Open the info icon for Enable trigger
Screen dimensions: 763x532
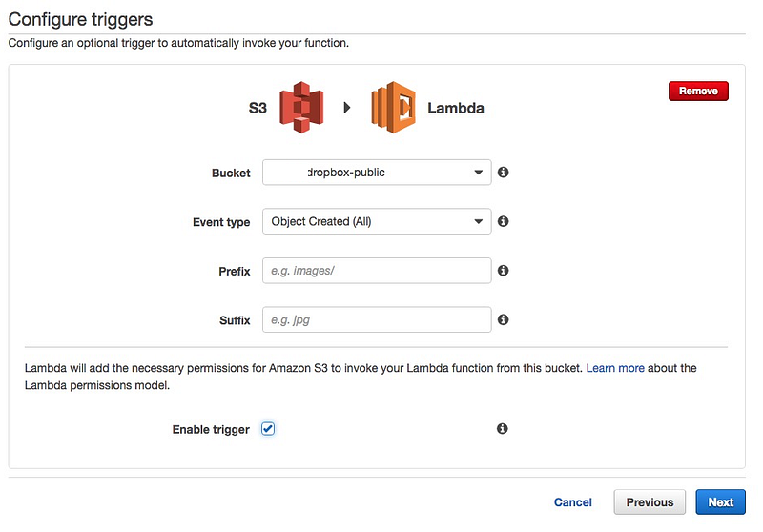(x=503, y=428)
